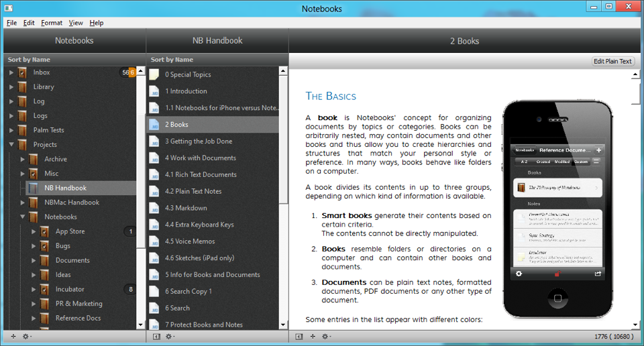Viewport: 644px width, 346px height.
Task: Select "7 Protect Books and Notes" entry
Action: pyautogui.click(x=213, y=325)
